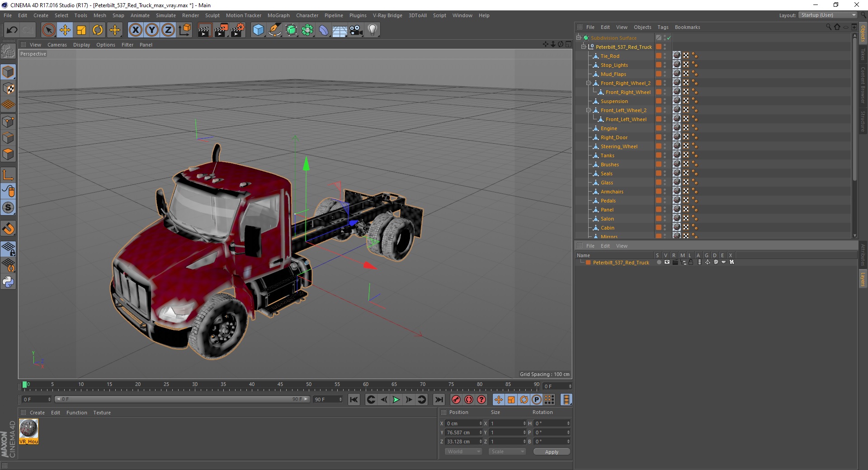Open the MoGraph menu

(278, 15)
